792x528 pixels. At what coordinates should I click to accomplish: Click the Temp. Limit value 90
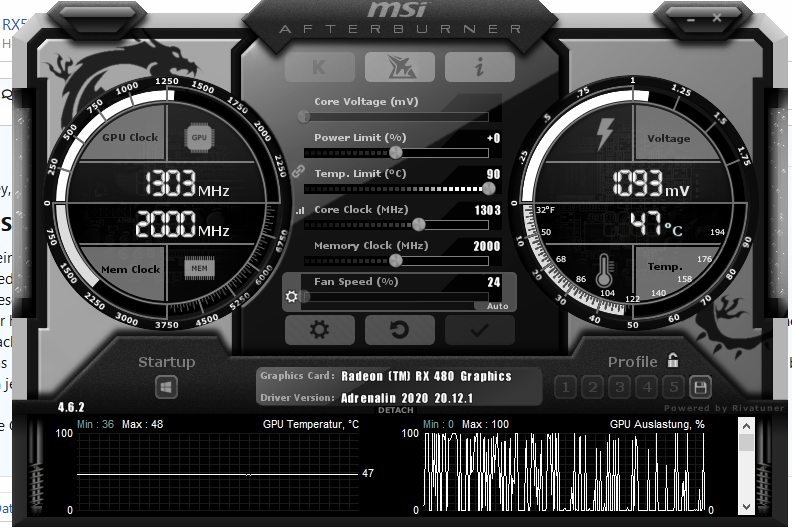click(493, 174)
